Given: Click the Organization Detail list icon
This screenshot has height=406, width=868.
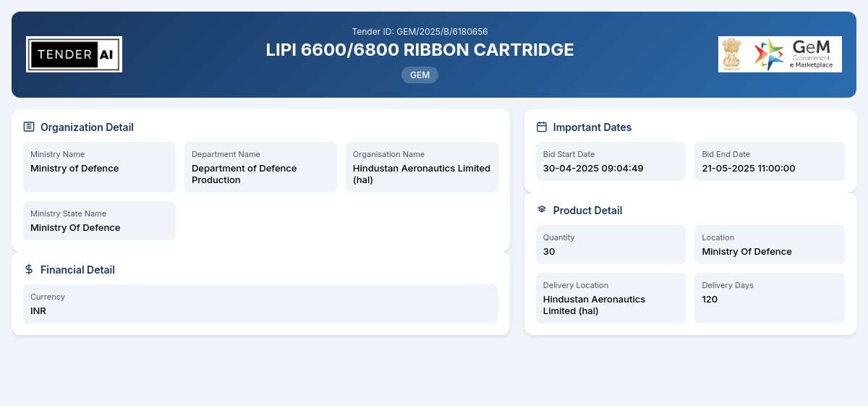Looking at the screenshot, I should (x=29, y=127).
